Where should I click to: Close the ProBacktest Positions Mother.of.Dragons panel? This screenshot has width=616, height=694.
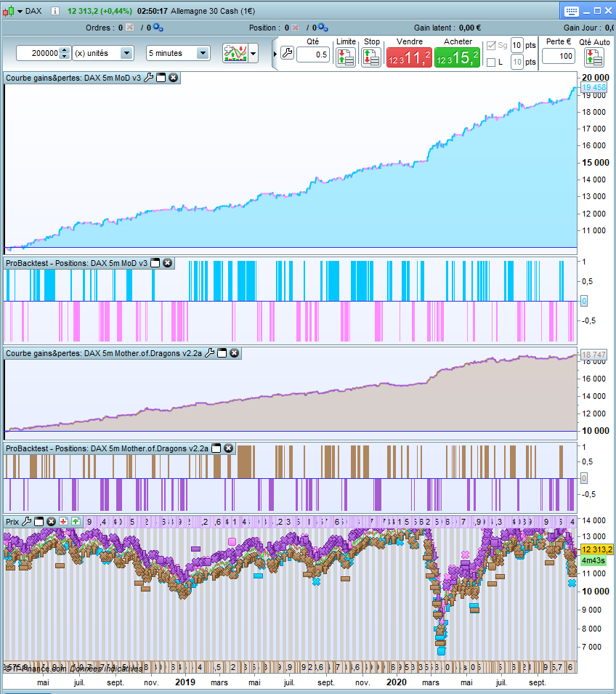pyautogui.click(x=228, y=448)
